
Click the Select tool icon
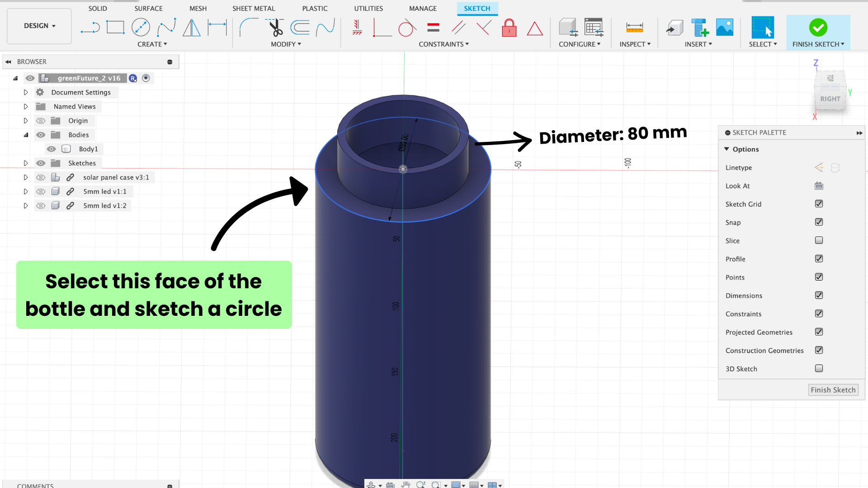(763, 28)
